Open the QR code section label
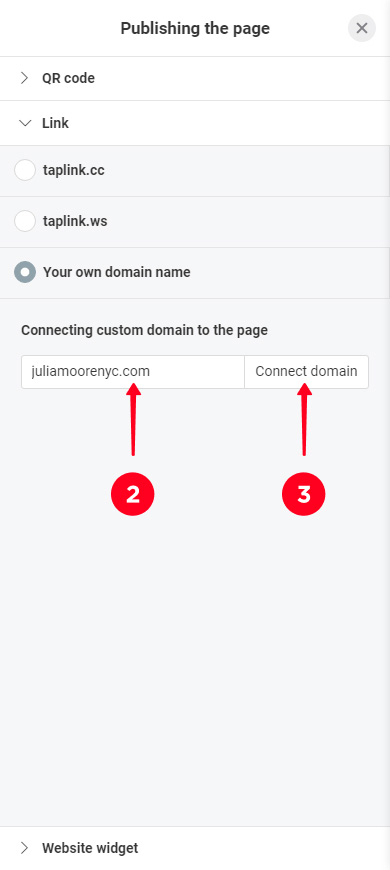 pos(68,78)
